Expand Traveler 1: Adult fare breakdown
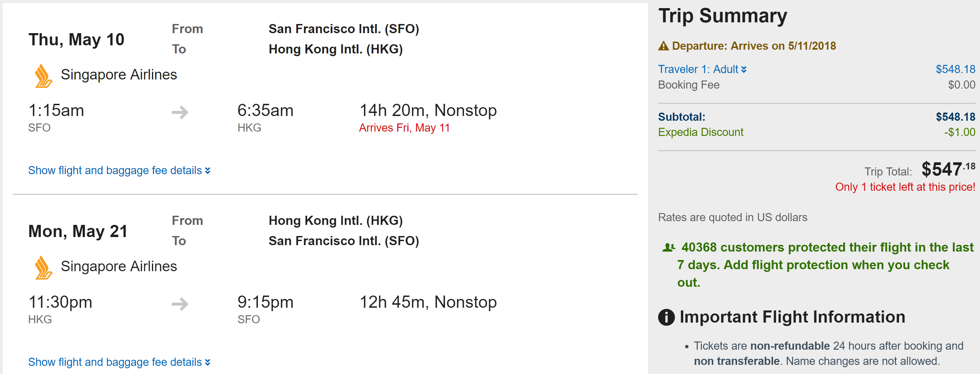Screen dimensions: 980x374 pos(698,69)
